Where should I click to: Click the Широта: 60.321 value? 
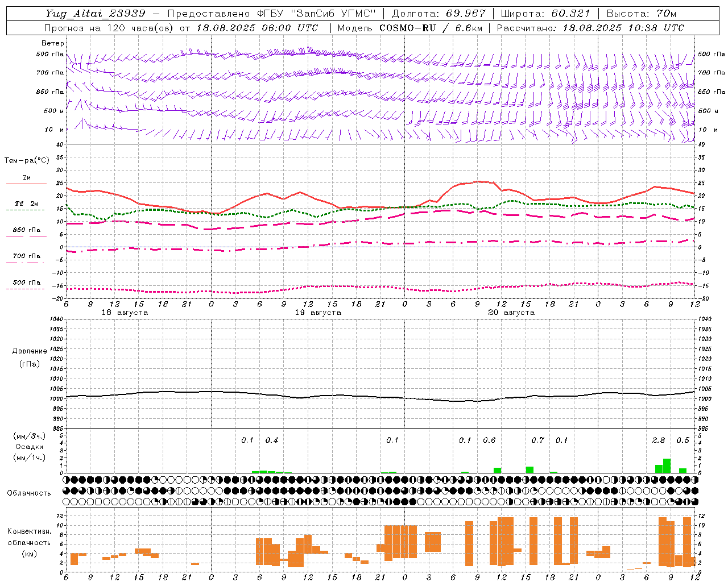545,14
